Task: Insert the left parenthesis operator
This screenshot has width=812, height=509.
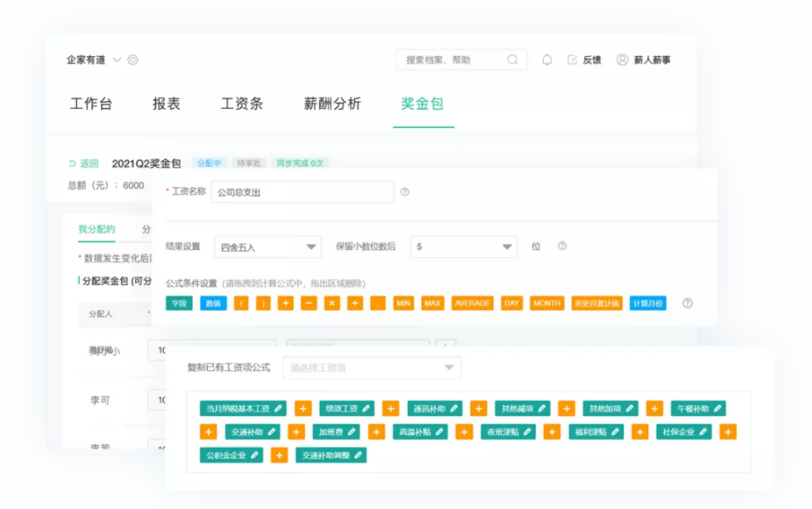Action: click(241, 303)
